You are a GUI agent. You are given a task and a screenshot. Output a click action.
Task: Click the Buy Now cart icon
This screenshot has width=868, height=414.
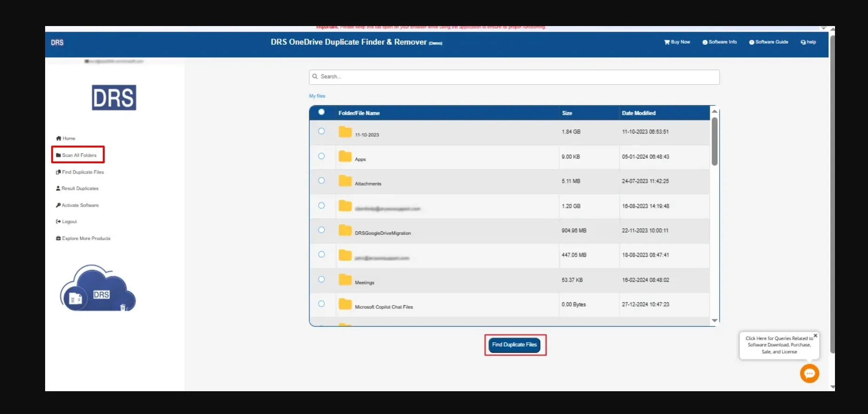[667, 42]
